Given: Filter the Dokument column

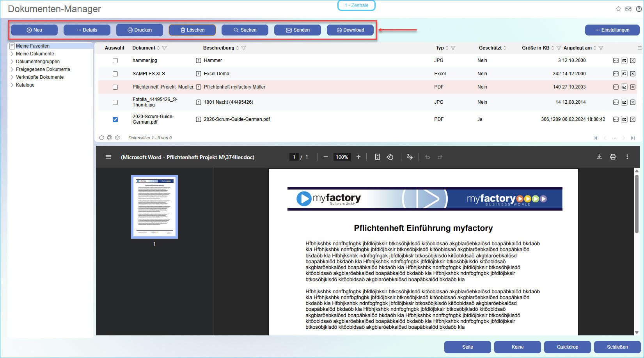Looking at the screenshot, I should [x=165, y=48].
